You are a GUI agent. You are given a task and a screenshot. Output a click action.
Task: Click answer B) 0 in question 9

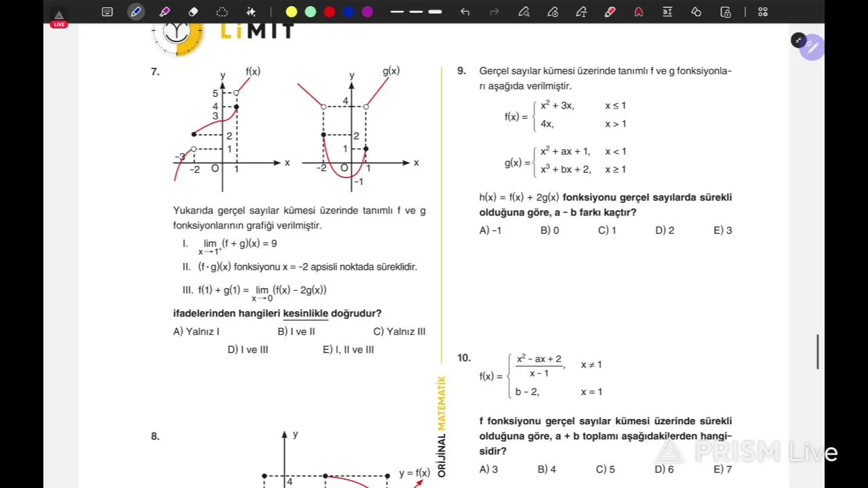(550, 230)
